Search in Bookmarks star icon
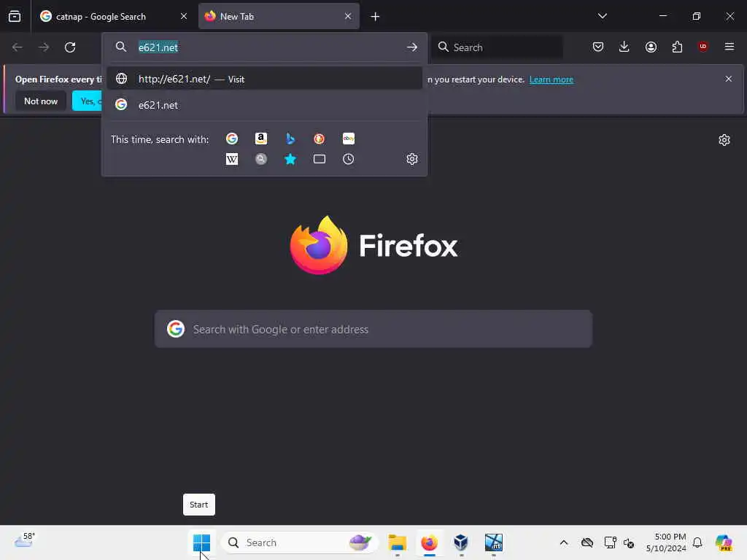747x560 pixels. 290,159
